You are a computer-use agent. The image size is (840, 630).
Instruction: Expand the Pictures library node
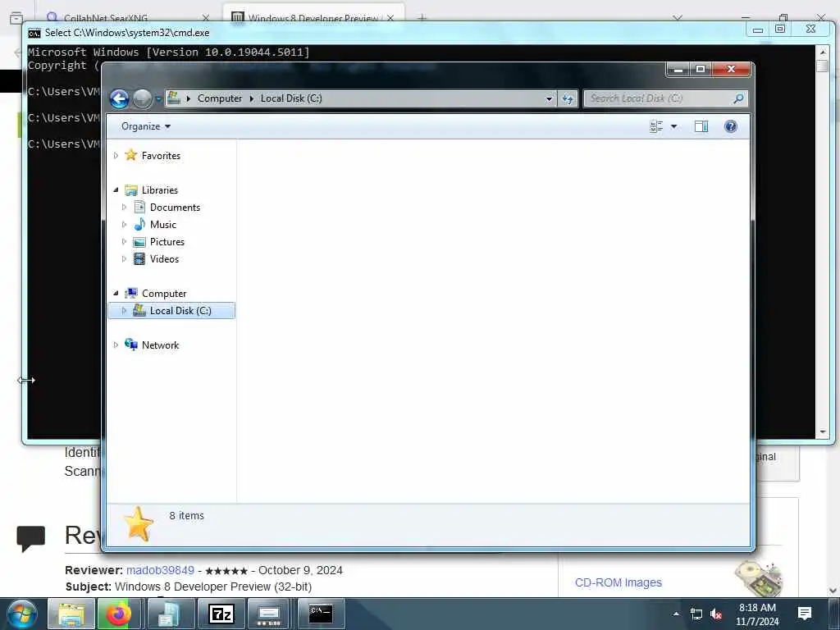[x=125, y=242]
